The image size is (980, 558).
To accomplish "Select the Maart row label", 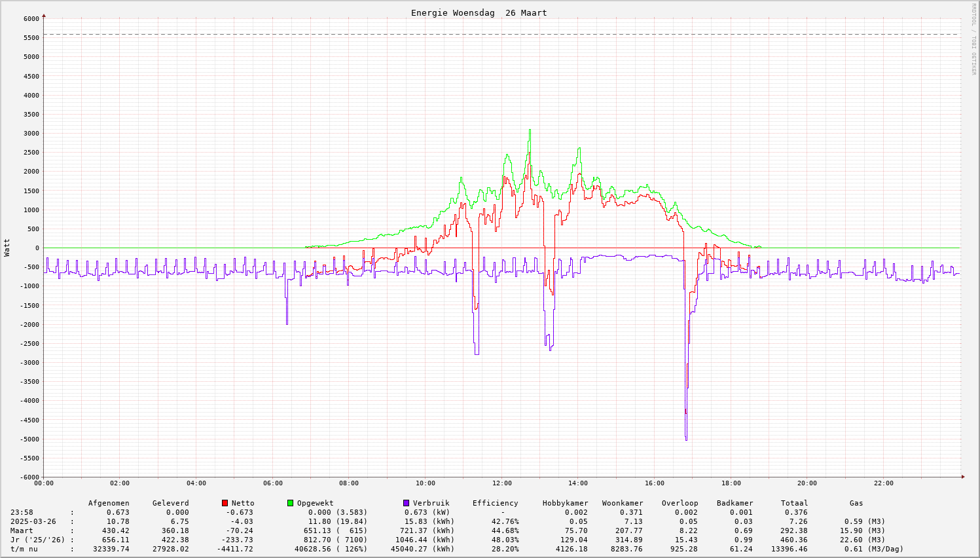I will (x=22, y=530).
